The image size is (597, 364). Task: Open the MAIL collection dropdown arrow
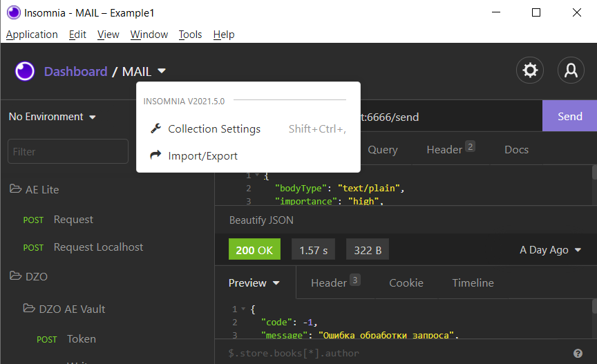162,71
